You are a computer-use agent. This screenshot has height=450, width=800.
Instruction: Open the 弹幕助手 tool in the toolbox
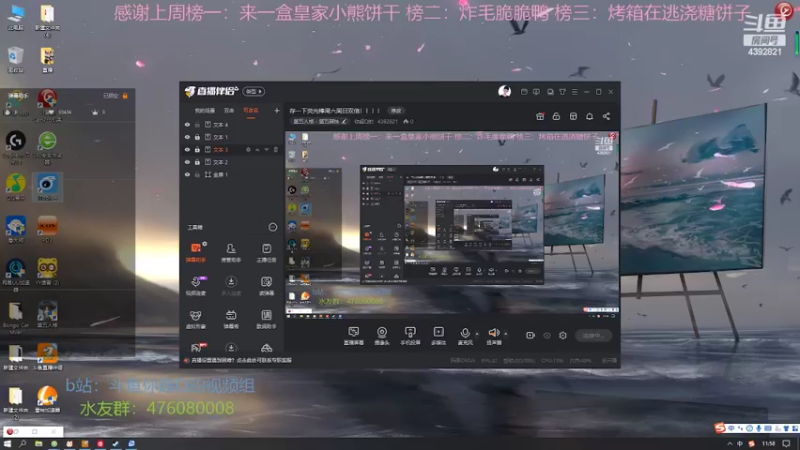point(196,253)
